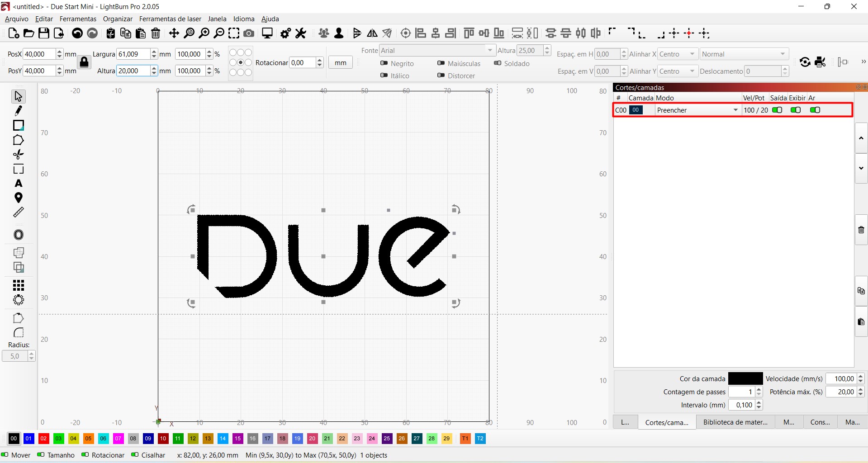Select the Position Laser marker tool
Screen dimensions: 868x463
pos(19,198)
